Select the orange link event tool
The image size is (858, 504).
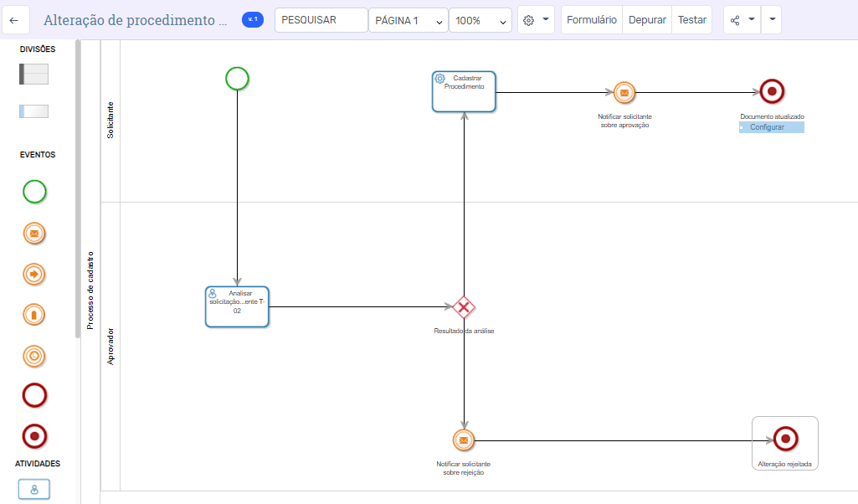(33, 274)
